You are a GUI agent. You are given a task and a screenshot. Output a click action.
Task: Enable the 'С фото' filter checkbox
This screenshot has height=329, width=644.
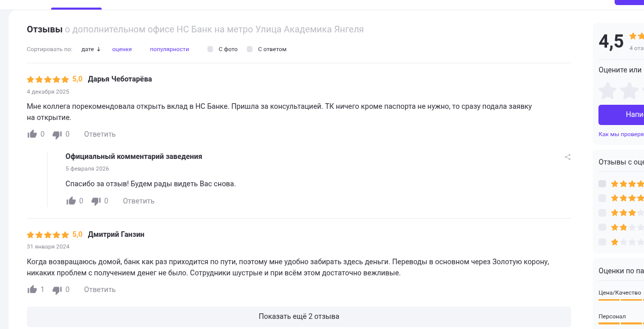(210, 49)
